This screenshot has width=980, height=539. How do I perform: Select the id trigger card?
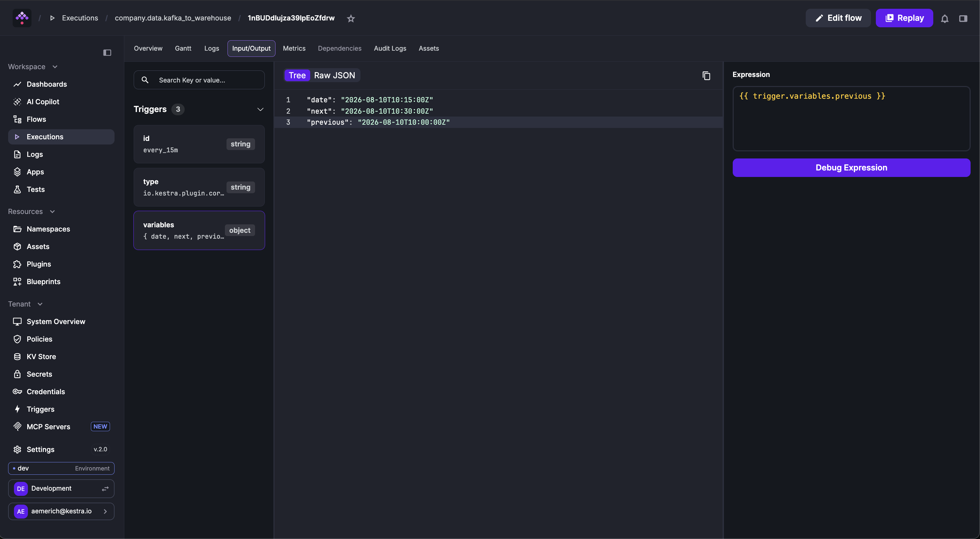[x=199, y=144]
